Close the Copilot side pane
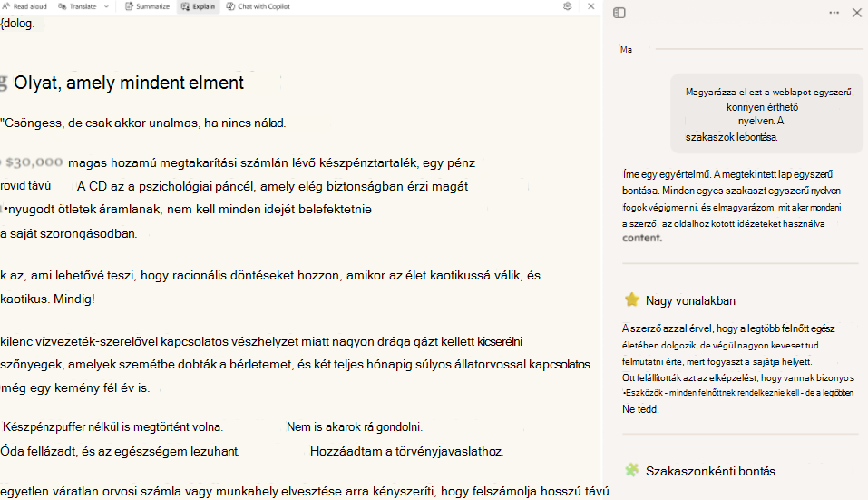Image resolution: width=868 pixels, height=500 pixels. (857, 13)
